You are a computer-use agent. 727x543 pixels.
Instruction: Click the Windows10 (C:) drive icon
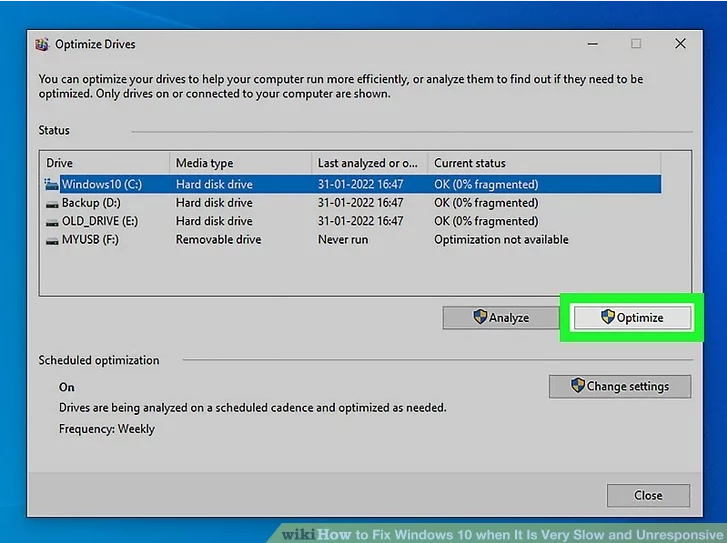pyautogui.click(x=52, y=185)
